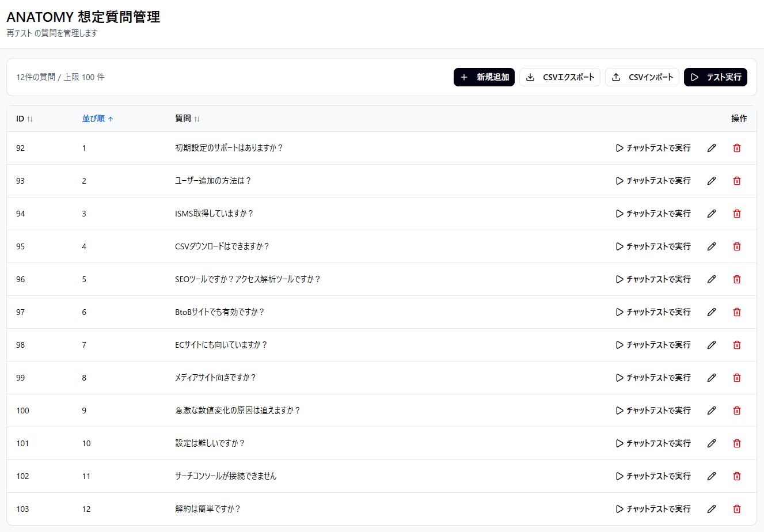Sort by 並び順 column header
The height and width of the screenshot is (532, 764).
[98, 119]
